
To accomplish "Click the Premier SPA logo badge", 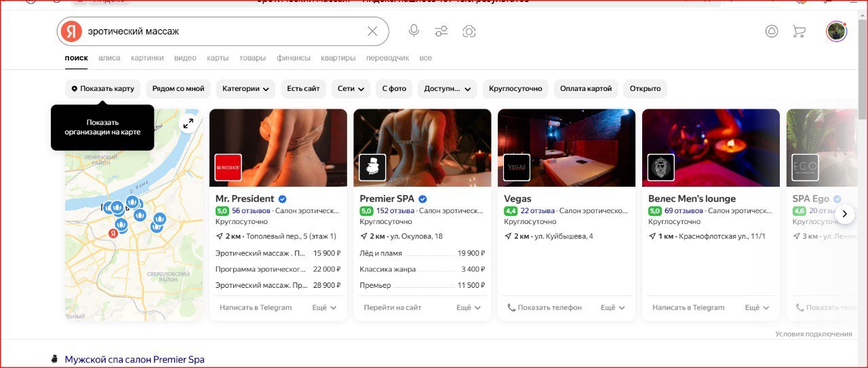I will click(x=372, y=167).
